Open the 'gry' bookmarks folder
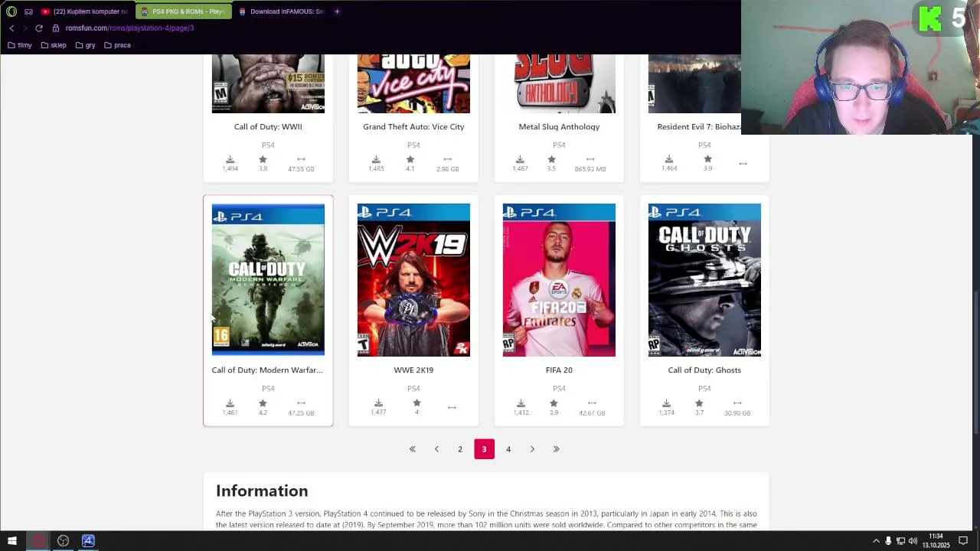The image size is (980, 551). coord(86,45)
